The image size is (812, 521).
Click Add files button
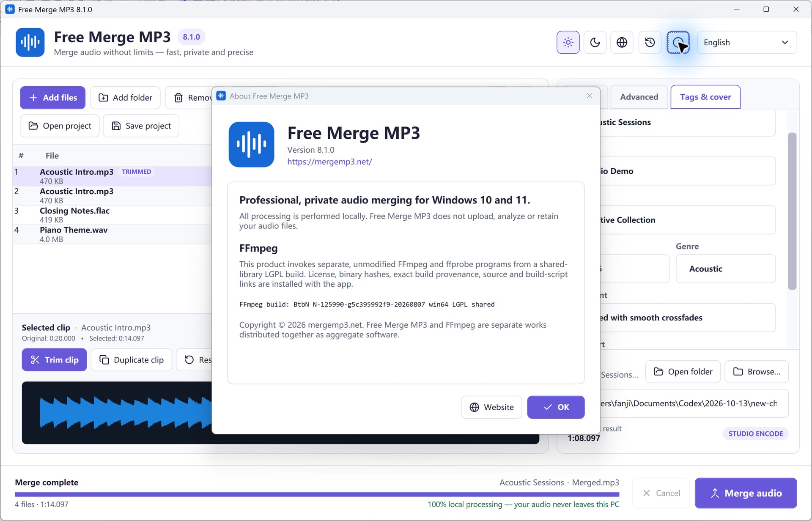point(52,98)
